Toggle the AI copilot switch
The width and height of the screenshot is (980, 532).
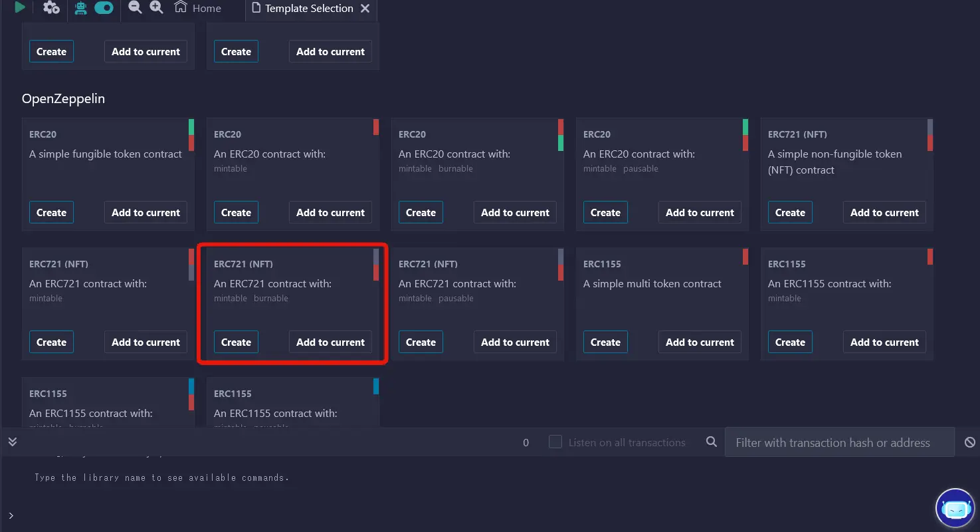(104, 8)
